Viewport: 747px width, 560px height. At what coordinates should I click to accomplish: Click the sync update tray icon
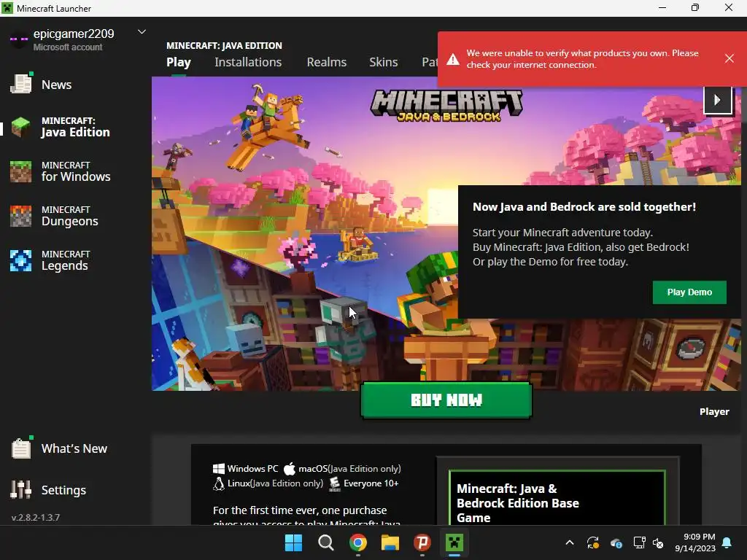(592, 542)
